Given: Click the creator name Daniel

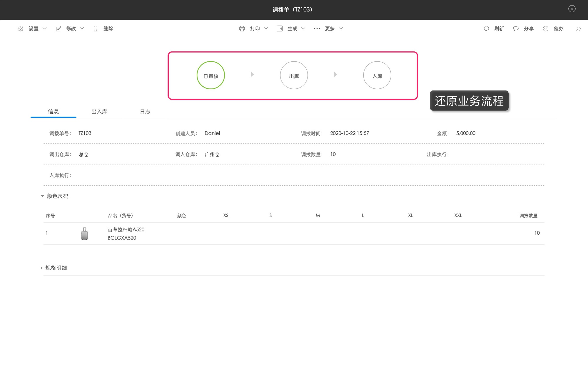Looking at the screenshot, I should point(212,133).
